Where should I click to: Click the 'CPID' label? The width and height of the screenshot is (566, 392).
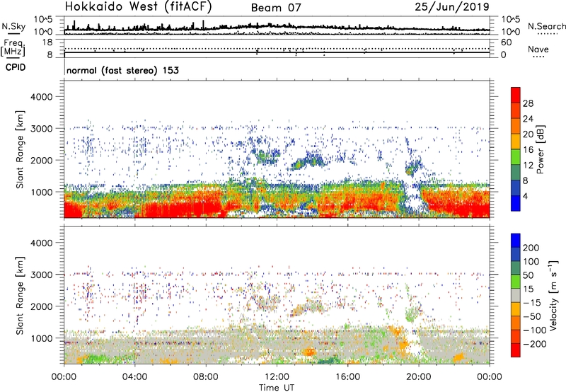(x=16, y=67)
